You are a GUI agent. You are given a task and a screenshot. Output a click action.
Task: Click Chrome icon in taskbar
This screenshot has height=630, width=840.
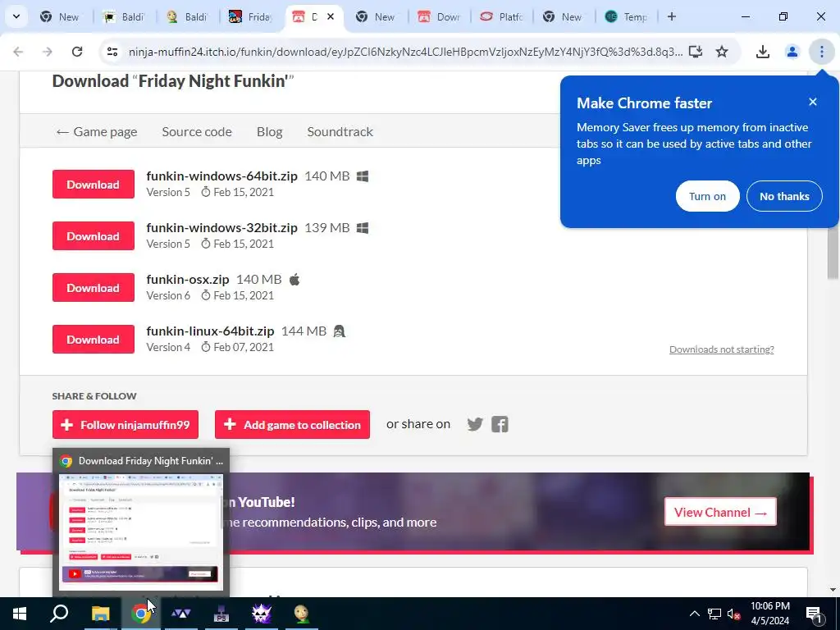coord(140,614)
